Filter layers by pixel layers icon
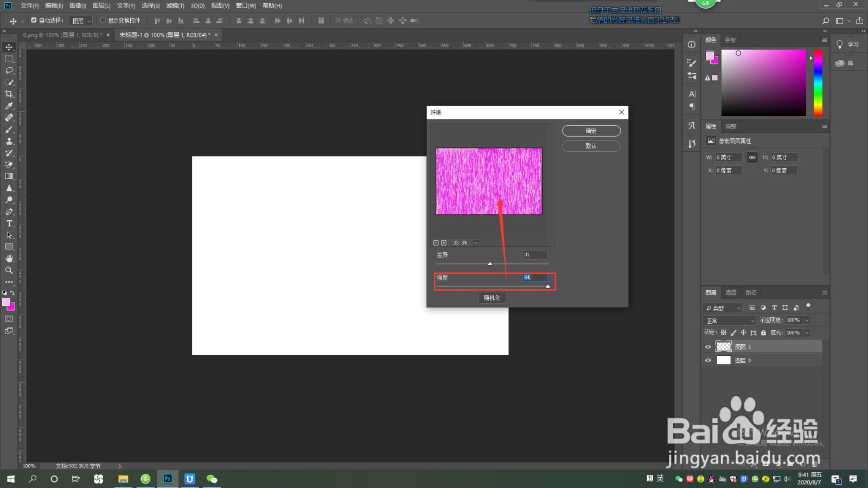 (752, 307)
